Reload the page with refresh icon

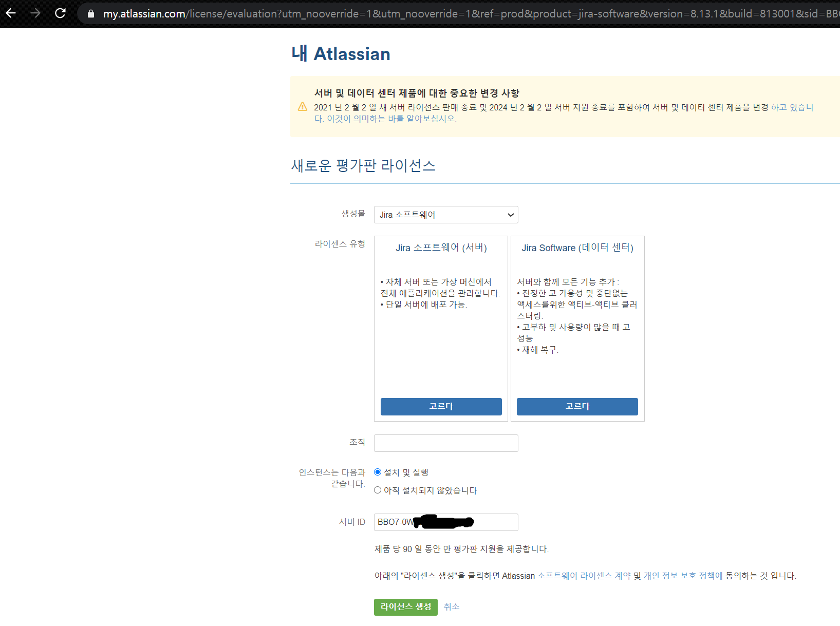click(x=60, y=13)
